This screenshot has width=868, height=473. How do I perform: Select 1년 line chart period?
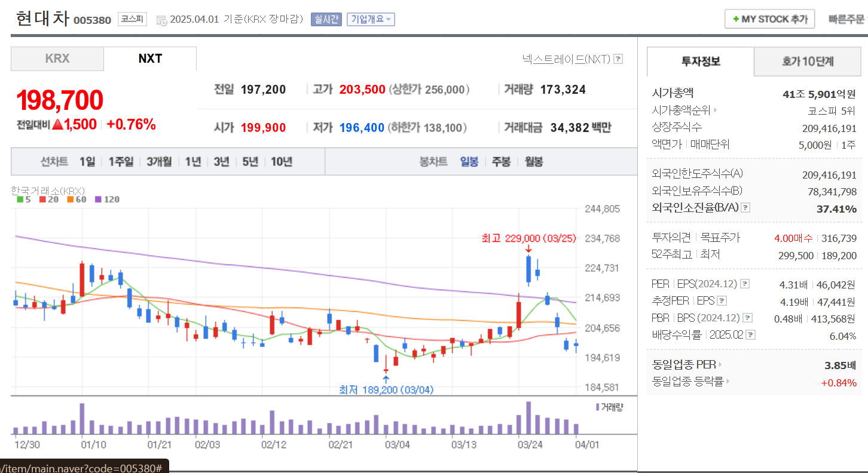[193, 162]
